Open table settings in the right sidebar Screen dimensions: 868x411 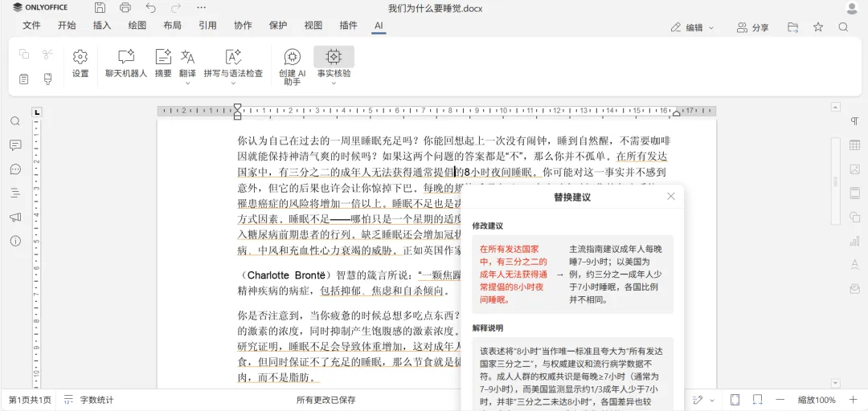[854, 145]
